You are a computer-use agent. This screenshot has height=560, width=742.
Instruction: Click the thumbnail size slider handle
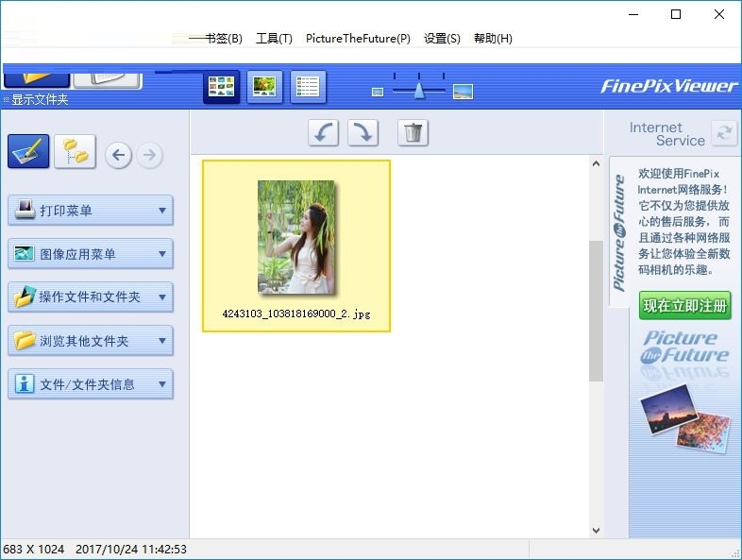click(418, 91)
